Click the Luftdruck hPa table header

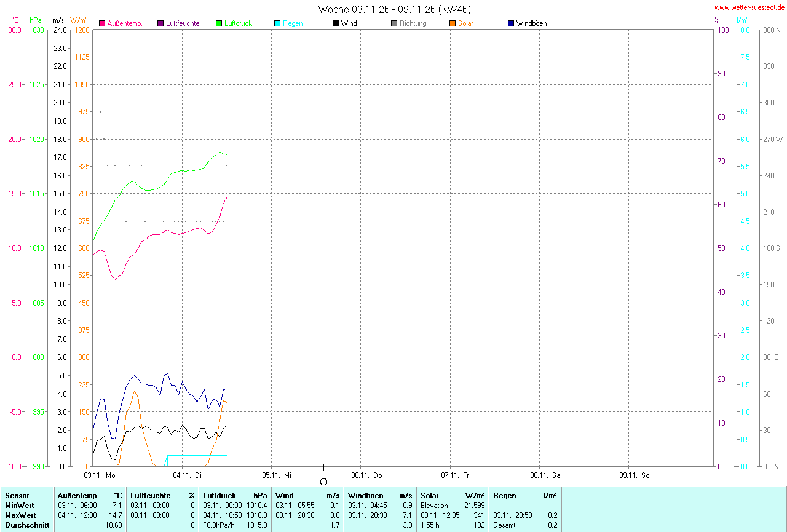pos(235,496)
